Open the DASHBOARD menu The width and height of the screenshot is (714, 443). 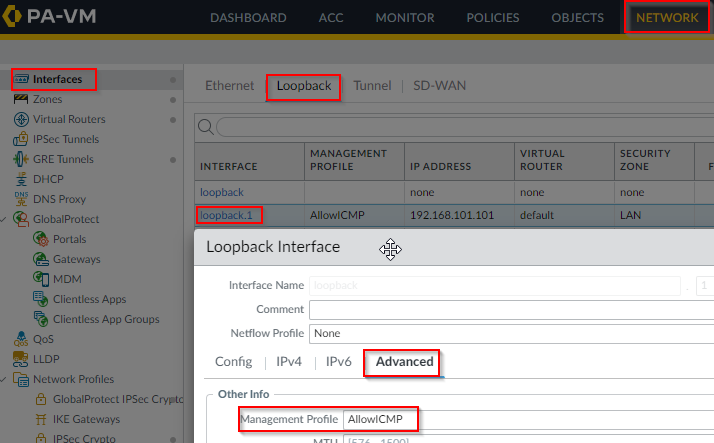pos(248,18)
